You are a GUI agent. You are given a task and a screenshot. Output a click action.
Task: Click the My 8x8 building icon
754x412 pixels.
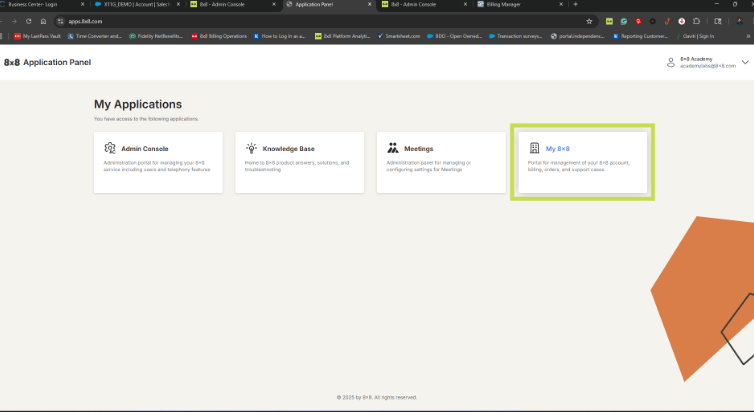pos(534,148)
